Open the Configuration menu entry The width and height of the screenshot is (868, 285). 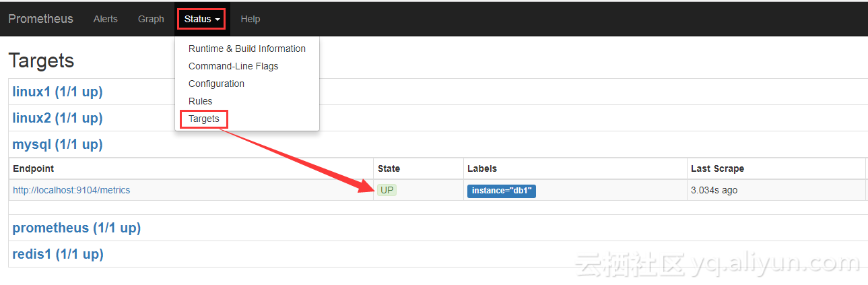point(216,84)
